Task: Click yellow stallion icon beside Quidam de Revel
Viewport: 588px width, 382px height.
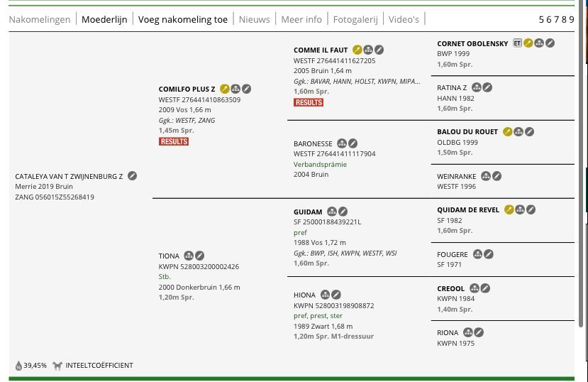Action: [x=509, y=209]
